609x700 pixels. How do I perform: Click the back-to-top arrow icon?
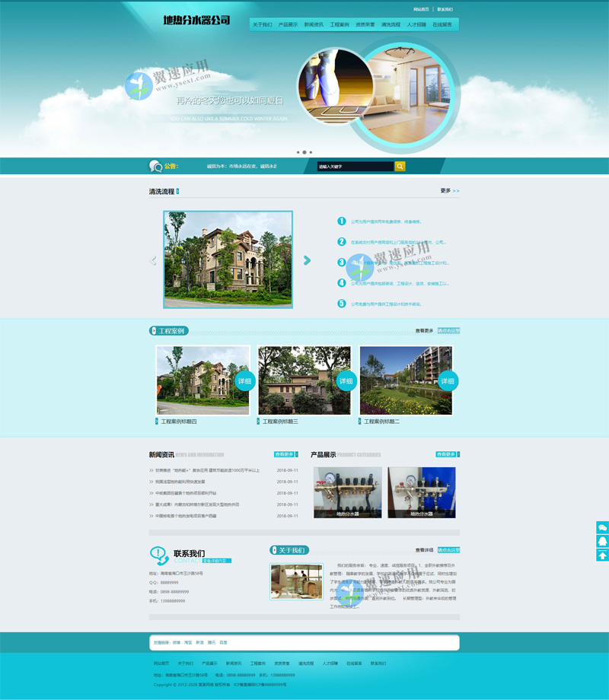[x=602, y=555]
